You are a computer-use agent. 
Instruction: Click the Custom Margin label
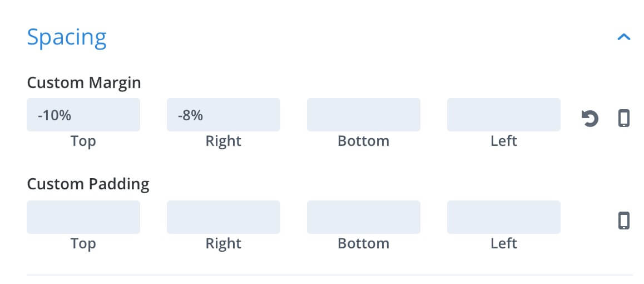point(84,83)
